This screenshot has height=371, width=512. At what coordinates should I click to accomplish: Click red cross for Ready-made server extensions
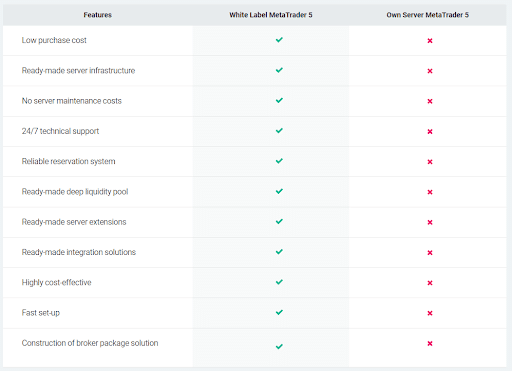[x=430, y=222]
